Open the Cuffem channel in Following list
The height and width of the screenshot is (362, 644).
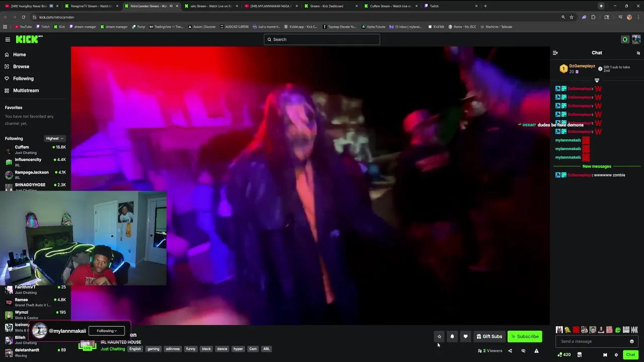(35, 149)
